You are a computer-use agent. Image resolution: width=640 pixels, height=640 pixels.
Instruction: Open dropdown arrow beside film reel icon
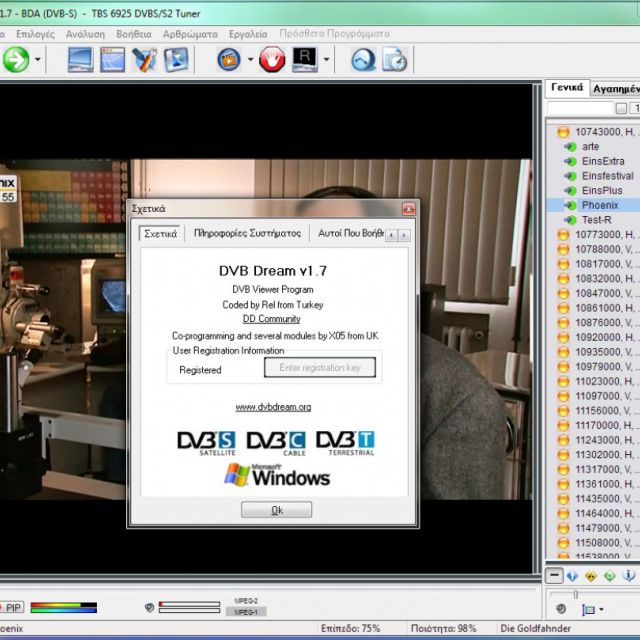click(x=250, y=60)
